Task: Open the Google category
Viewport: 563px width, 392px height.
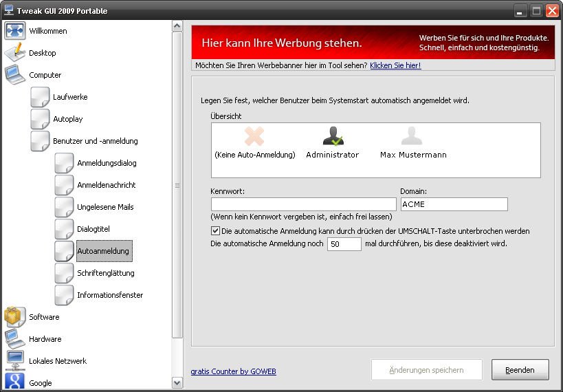Action: 40,383
